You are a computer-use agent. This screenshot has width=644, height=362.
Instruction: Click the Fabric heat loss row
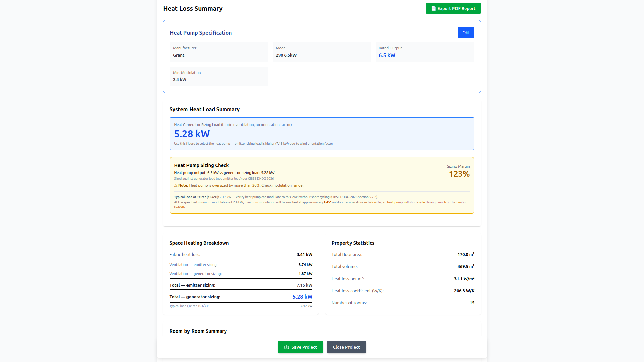[x=240, y=255]
